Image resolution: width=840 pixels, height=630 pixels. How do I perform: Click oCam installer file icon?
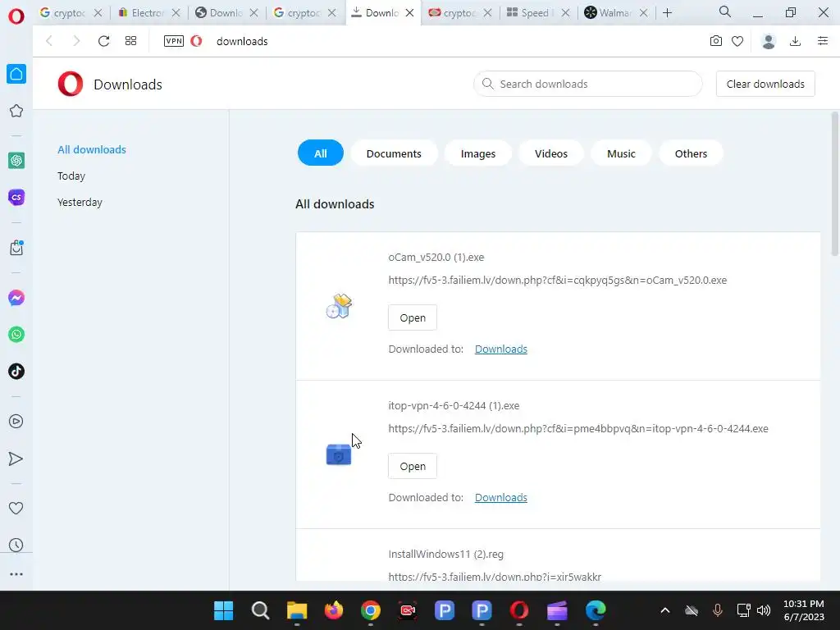339,306
